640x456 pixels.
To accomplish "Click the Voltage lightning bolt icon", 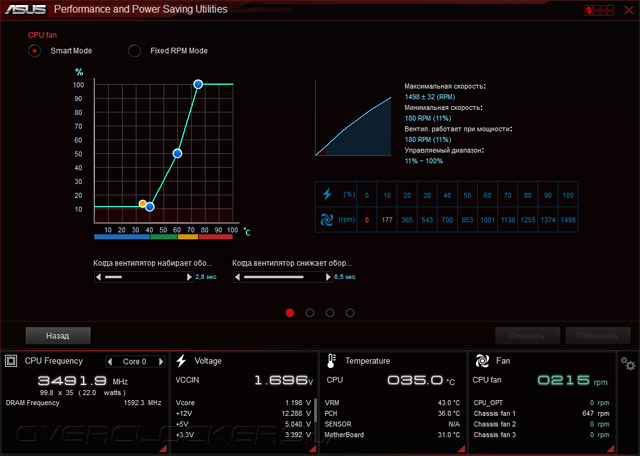I will (181, 361).
